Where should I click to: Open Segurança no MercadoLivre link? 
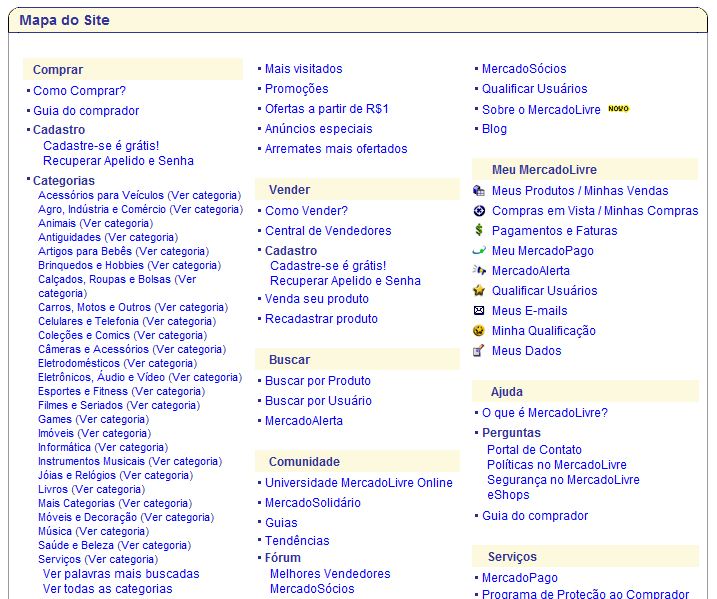tap(563, 480)
